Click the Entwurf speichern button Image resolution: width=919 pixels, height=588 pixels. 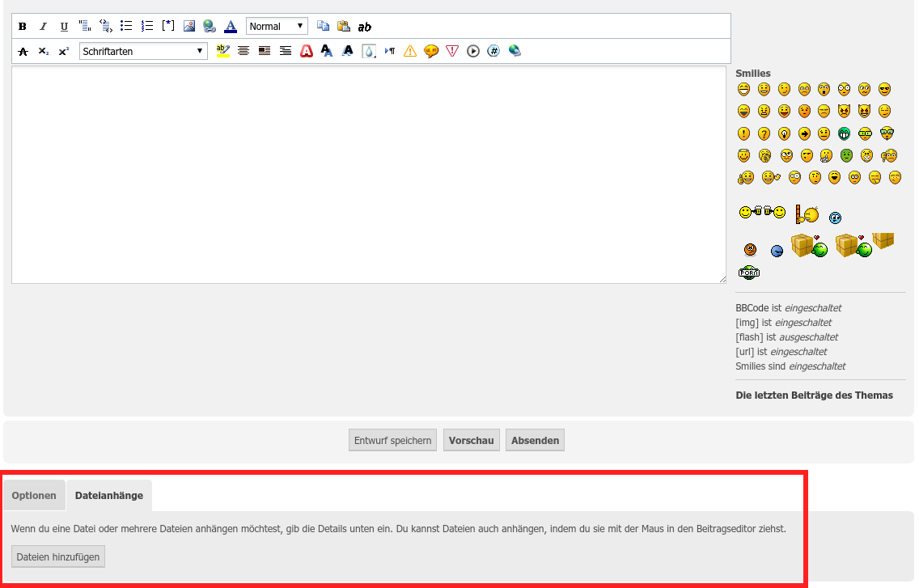point(393,441)
